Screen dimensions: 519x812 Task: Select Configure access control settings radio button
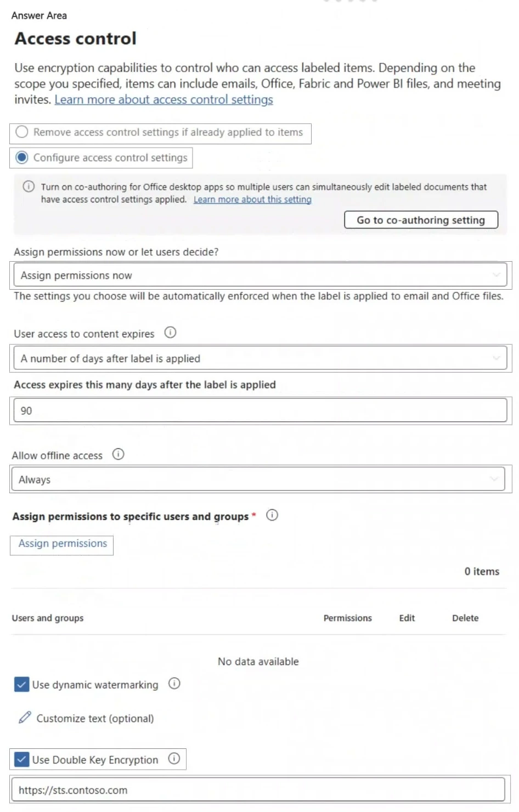coord(22,158)
